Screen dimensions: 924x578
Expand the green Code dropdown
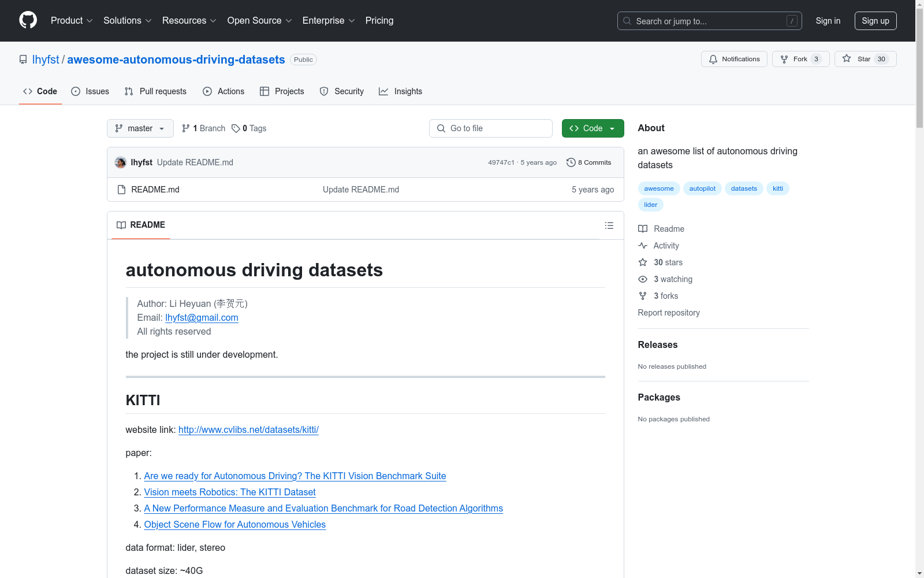[x=593, y=128]
